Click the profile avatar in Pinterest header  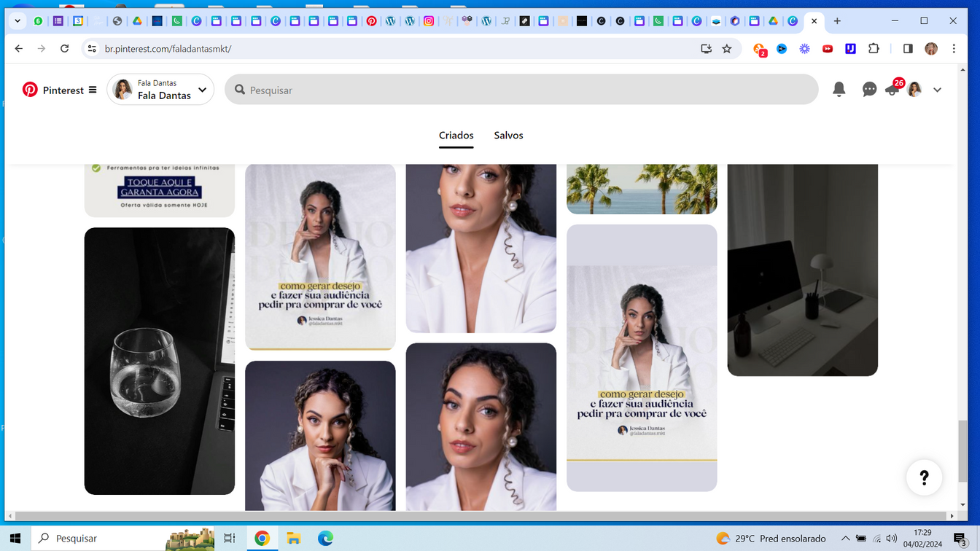coord(914,90)
